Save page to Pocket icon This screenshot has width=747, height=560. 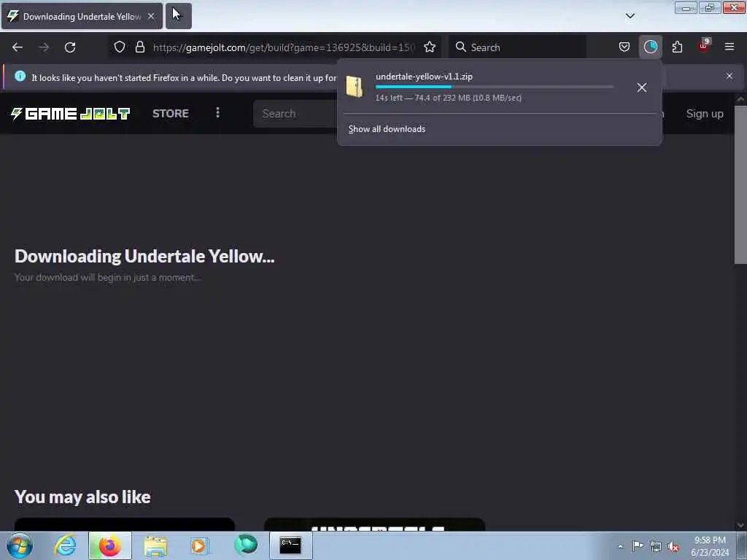(x=624, y=47)
